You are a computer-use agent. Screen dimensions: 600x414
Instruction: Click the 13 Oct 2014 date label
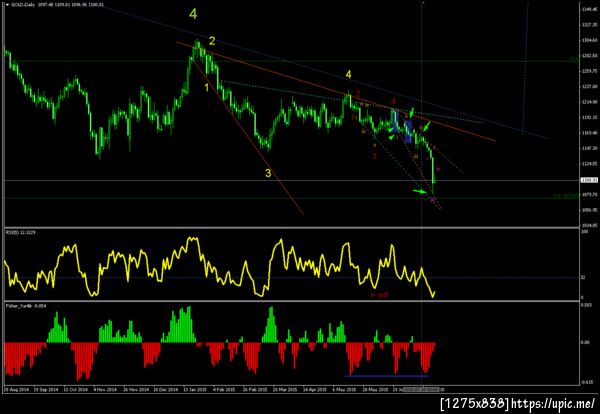pyautogui.click(x=76, y=390)
